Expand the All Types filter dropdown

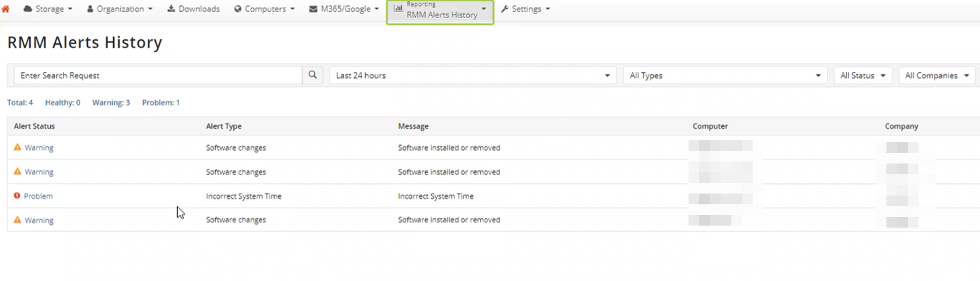click(725, 75)
